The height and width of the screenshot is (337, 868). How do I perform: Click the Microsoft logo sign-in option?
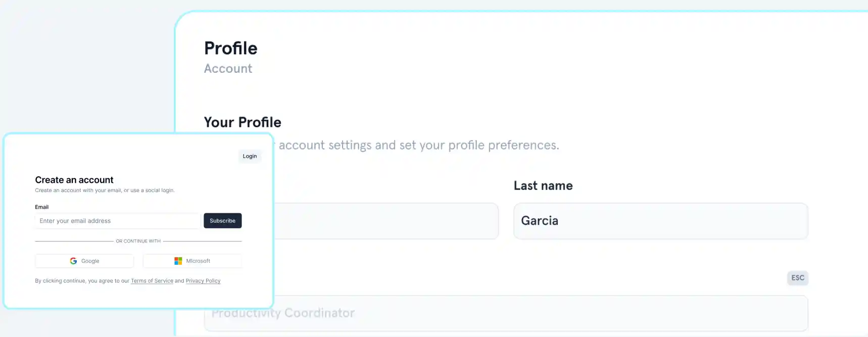pyautogui.click(x=192, y=261)
